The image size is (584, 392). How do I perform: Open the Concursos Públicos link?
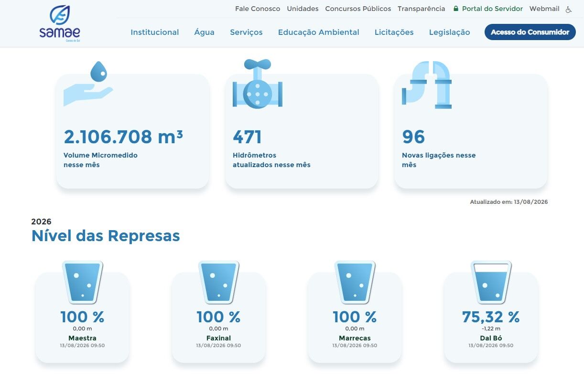(358, 9)
